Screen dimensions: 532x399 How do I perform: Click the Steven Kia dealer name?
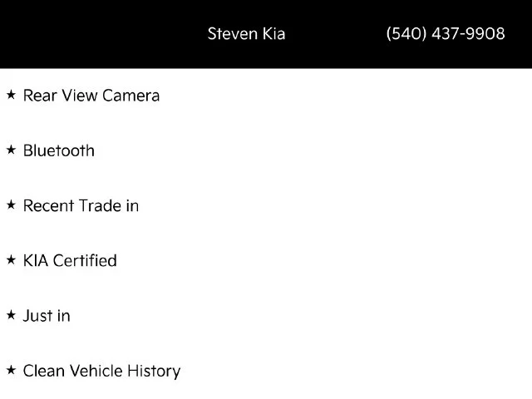click(246, 33)
